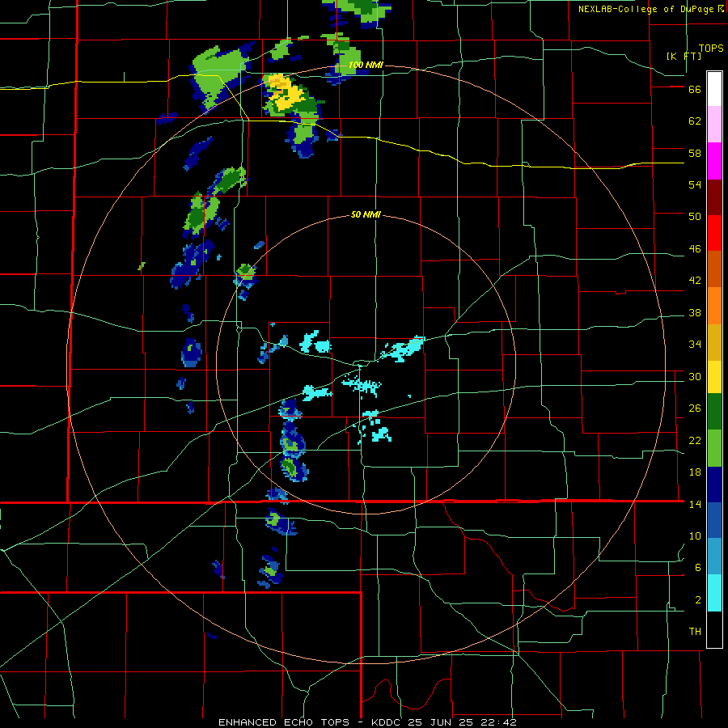This screenshot has height=728, width=728.
Task: Click the '42' legend value
Action: (695, 281)
